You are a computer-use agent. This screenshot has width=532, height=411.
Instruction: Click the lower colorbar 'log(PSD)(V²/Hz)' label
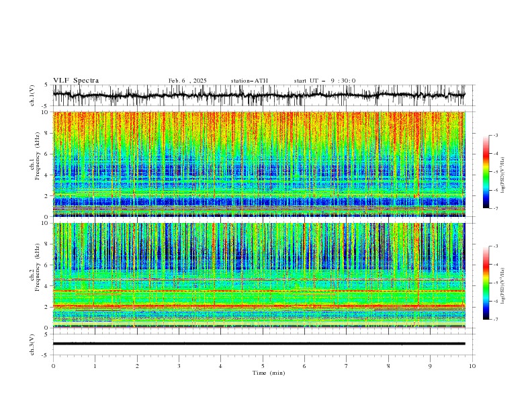pyautogui.click(x=503, y=285)
